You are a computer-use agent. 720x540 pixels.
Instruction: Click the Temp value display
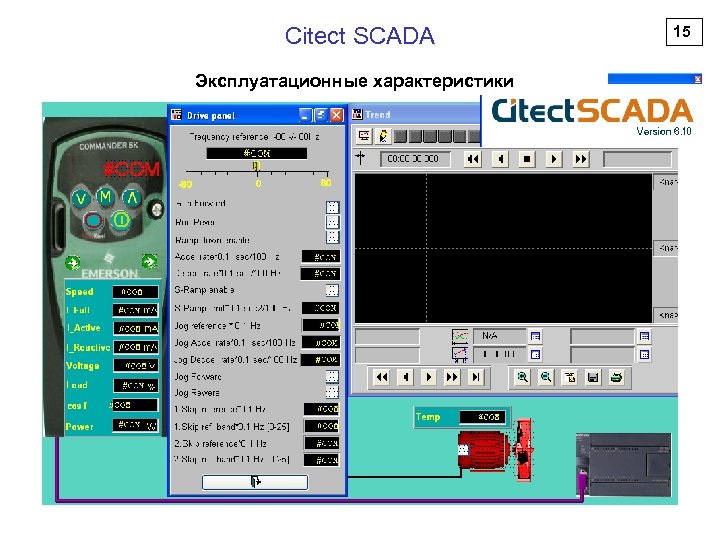pos(483,416)
